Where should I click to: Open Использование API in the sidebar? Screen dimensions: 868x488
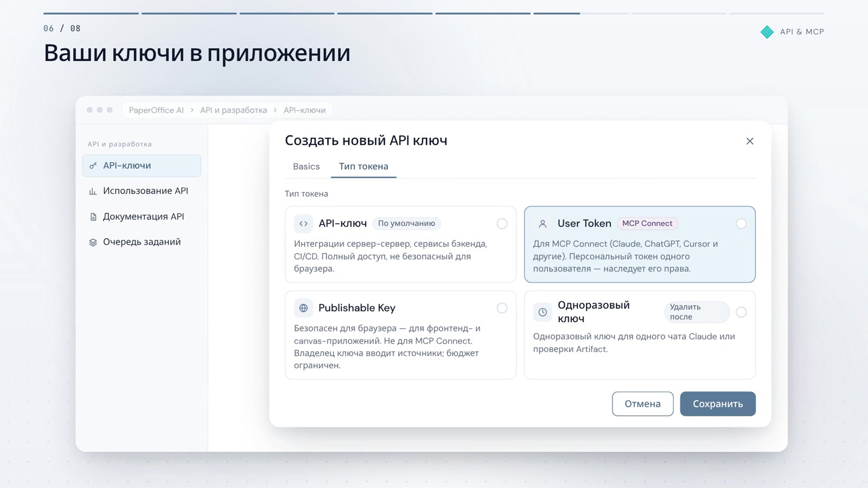142,191
